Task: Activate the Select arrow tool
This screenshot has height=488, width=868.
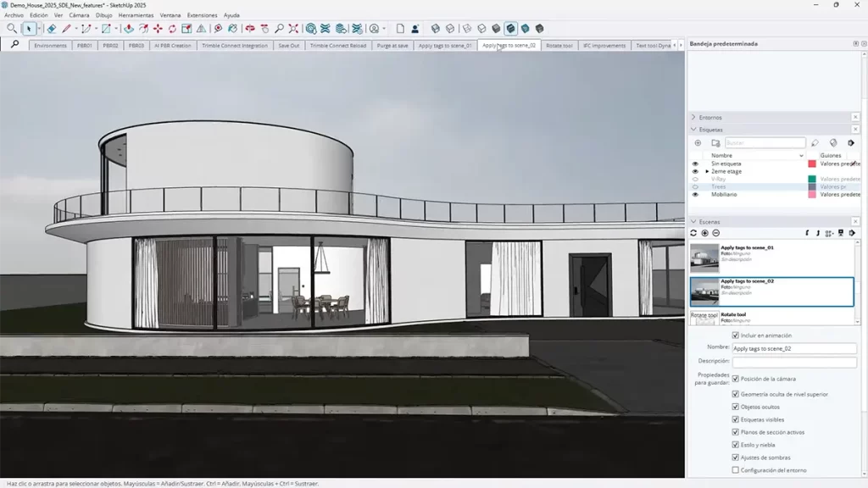Action: tap(29, 29)
